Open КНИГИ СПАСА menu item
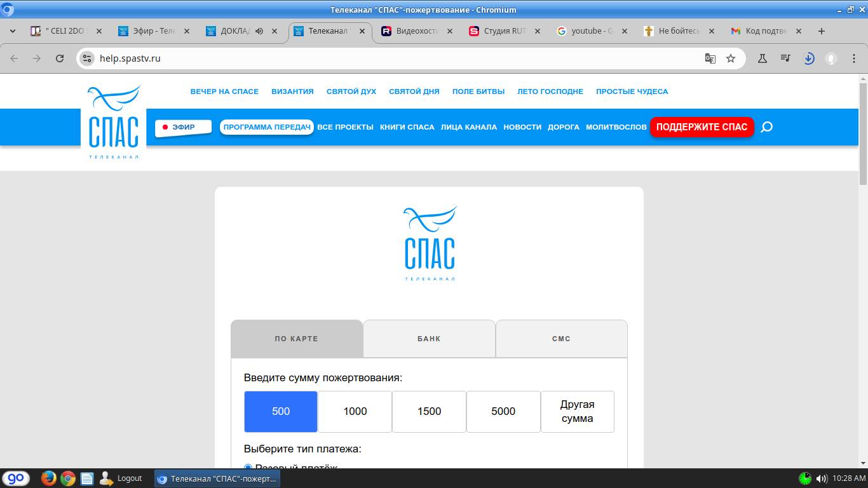868x488 pixels. [x=407, y=127]
